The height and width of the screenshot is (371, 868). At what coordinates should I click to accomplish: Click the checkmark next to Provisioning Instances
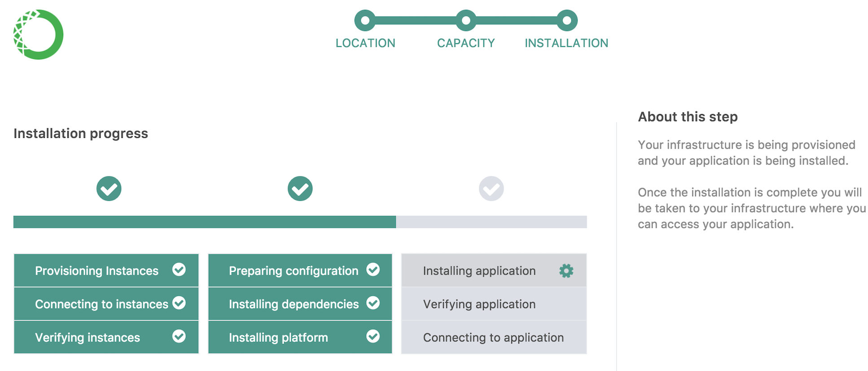179,269
